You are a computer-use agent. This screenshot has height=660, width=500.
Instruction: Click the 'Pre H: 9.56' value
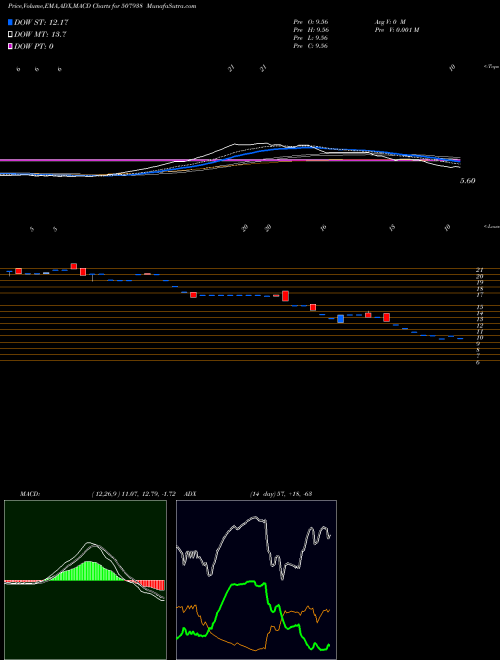[311, 30]
